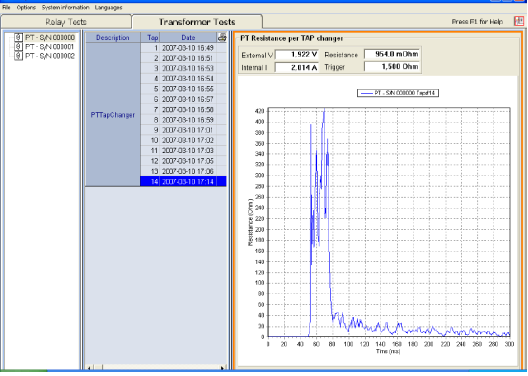Open the PT - S/N 000002 device
Viewport: 528px width, 376px height.
(50, 56)
